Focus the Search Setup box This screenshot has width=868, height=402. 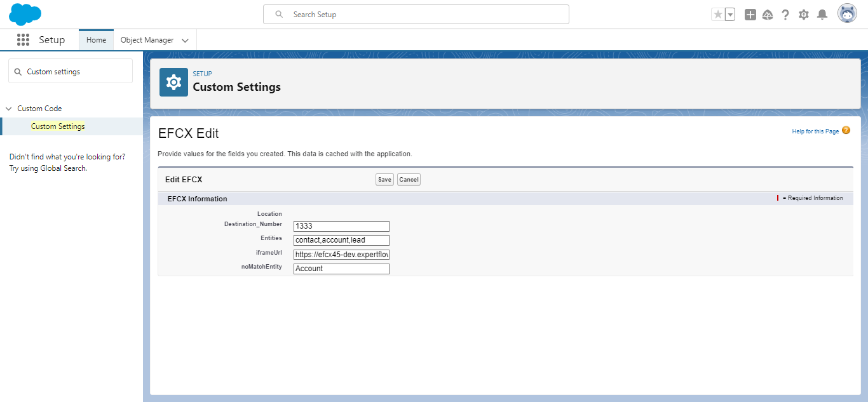[x=416, y=15]
